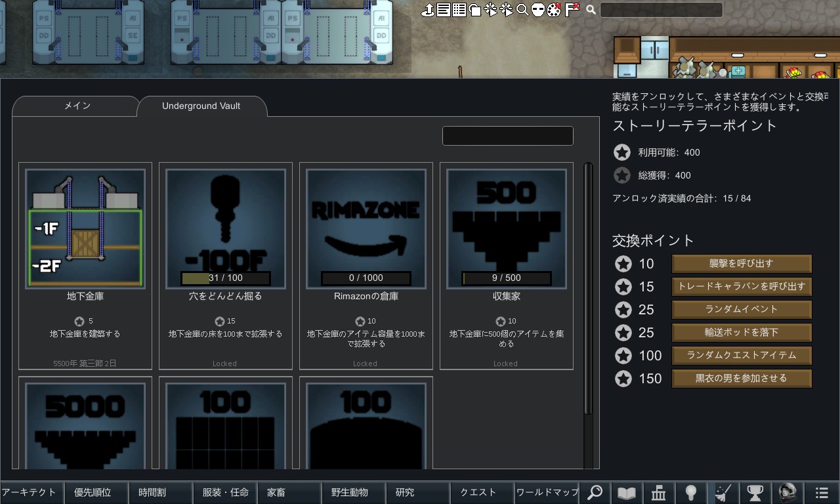The height and width of the screenshot is (504, 840).
Task: Open the 服装・任命 menu
Action: [x=225, y=492]
